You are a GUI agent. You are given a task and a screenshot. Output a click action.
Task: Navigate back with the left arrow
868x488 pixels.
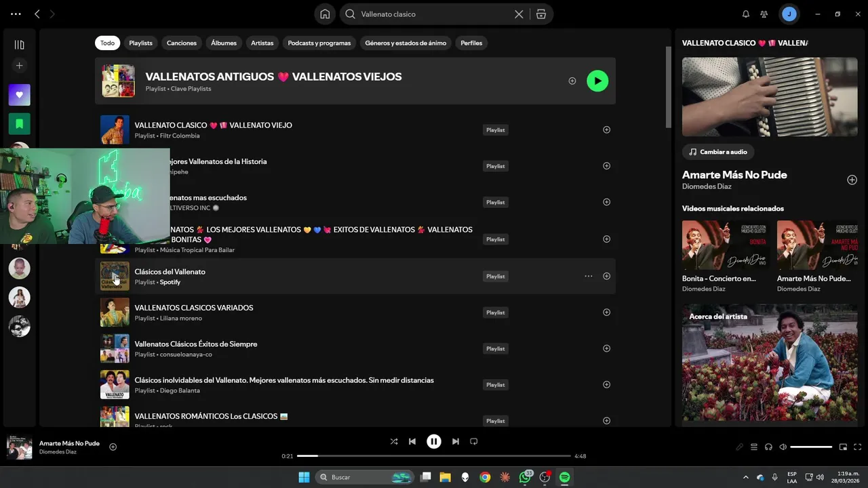point(37,14)
